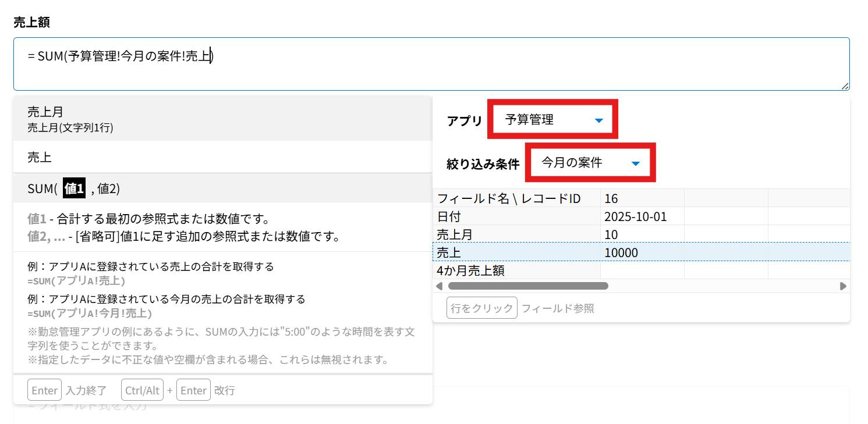The width and height of the screenshot is (868, 424).
Task: Click the highlighted 値1 argument
Action: click(75, 188)
